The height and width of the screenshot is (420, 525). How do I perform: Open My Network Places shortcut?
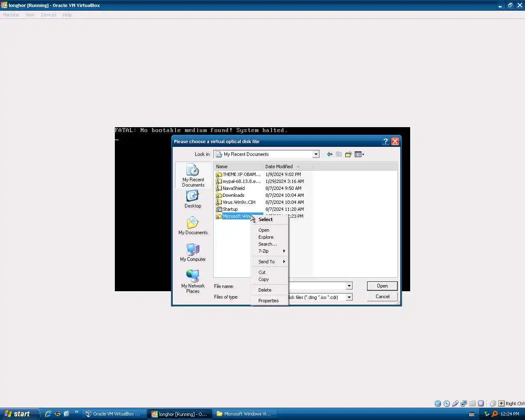click(x=193, y=281)
